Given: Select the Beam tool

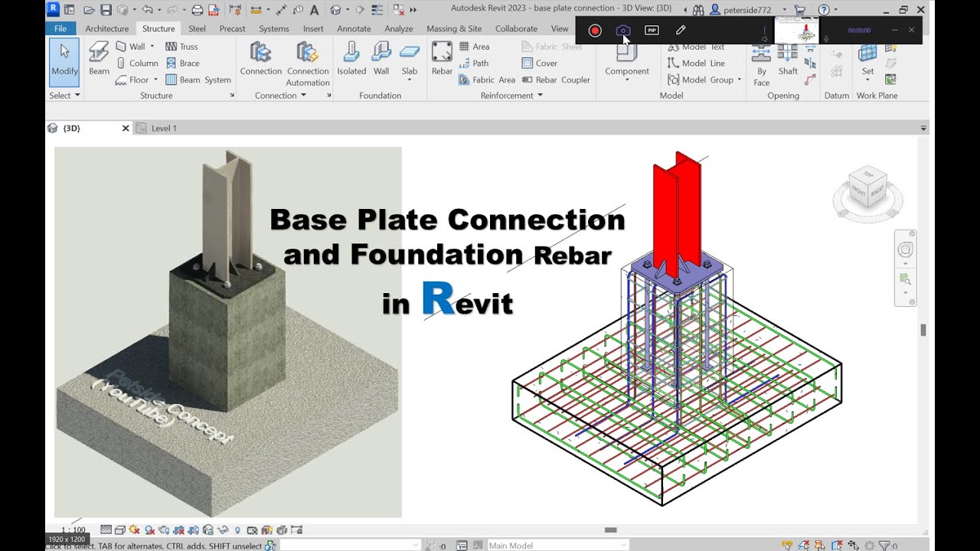Looking at the screenshot, I should (99, 59).
